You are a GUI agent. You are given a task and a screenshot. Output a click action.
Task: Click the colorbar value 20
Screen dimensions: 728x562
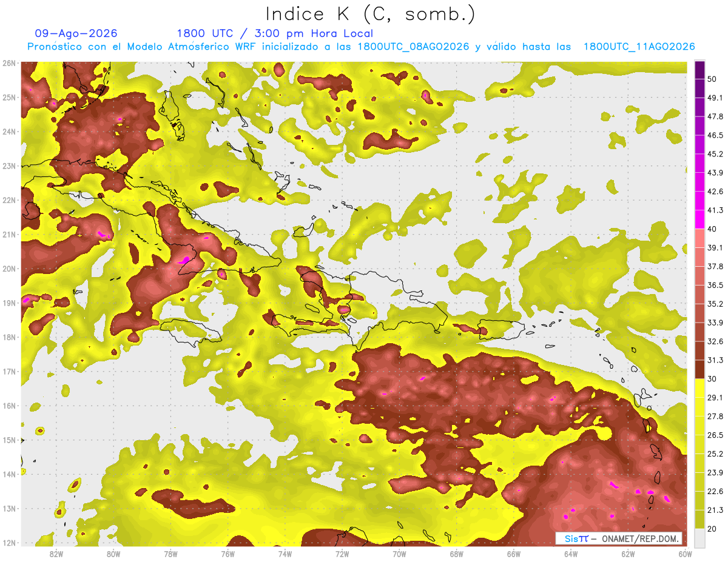pyautogui.click(x=713, y=529)
